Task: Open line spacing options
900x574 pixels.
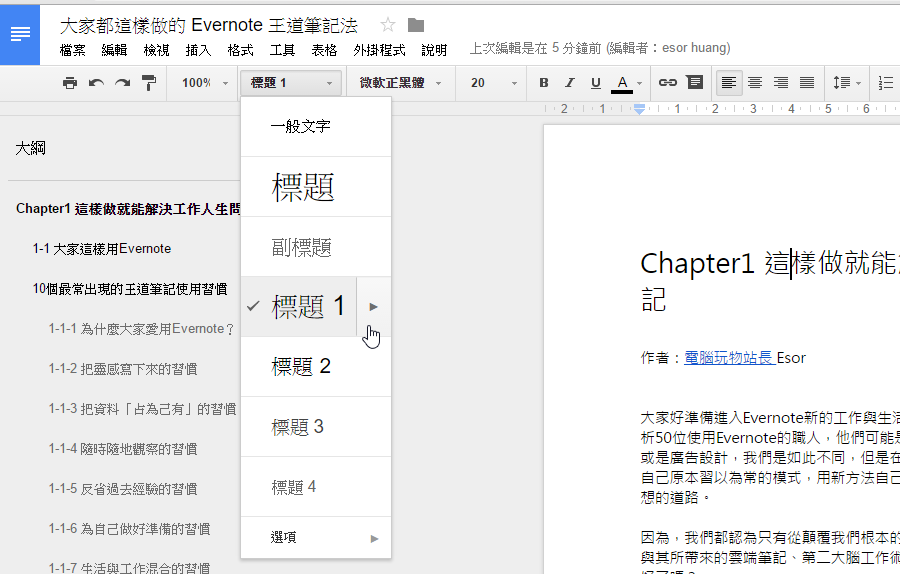Action: [847, 83]
